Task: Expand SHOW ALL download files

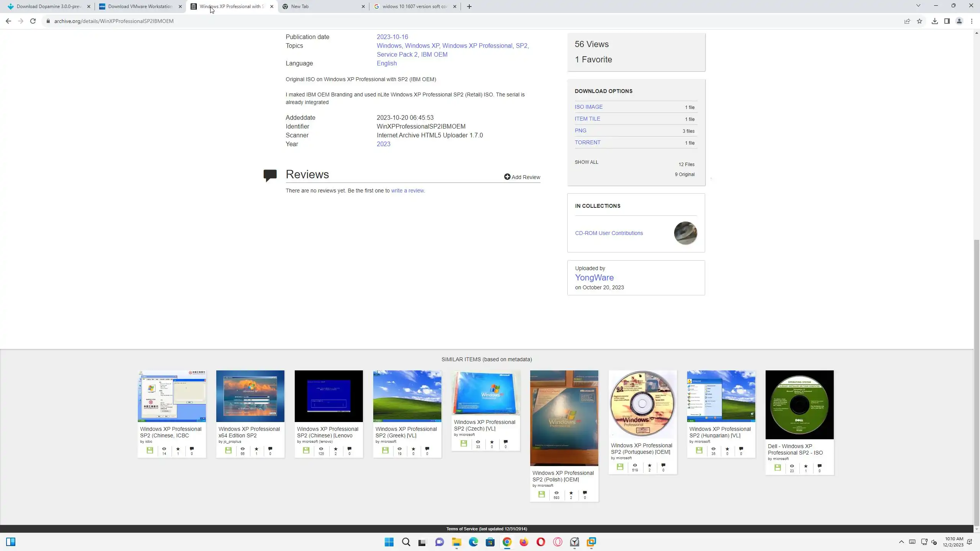Action: pyautogui.click(x=586, y=162)
